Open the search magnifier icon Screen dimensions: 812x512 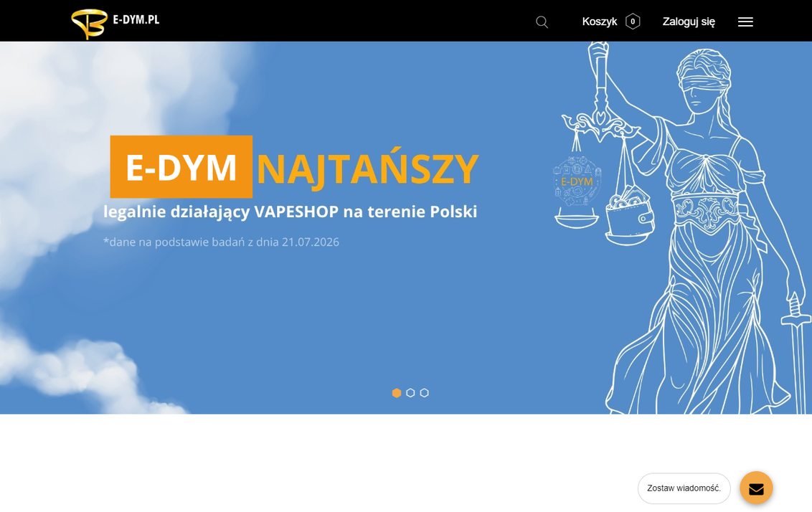[x=542, y=22]
